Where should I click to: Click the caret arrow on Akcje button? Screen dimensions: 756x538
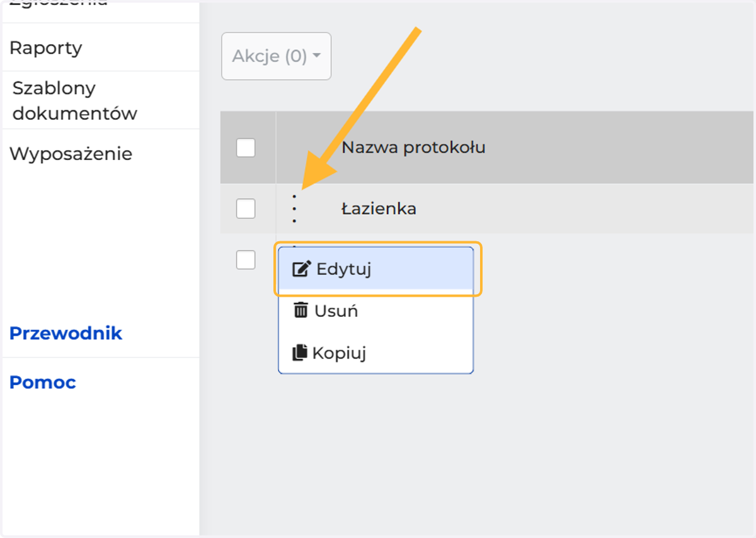coord(316,56)
